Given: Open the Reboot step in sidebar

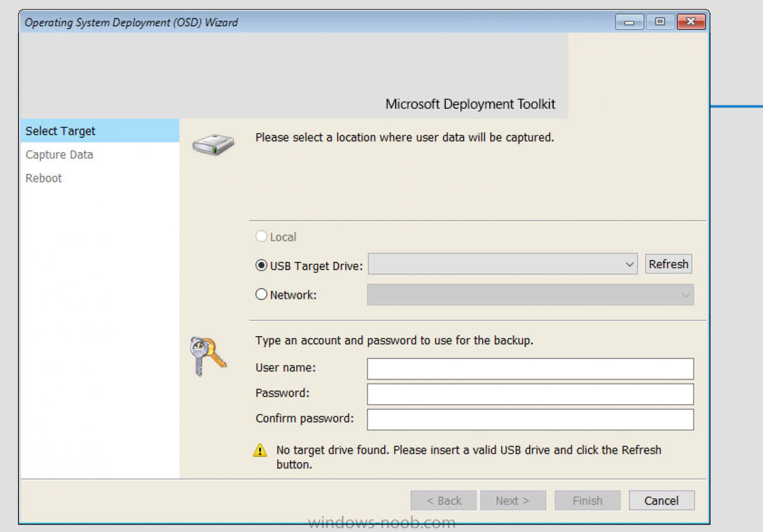Looking at the screenshot, I should (x=44, y=178).
